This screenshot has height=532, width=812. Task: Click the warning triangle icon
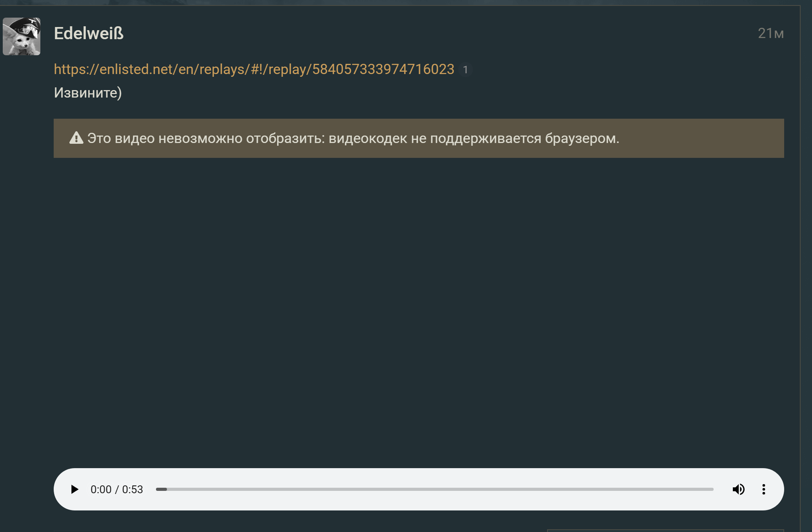point(76,138)
